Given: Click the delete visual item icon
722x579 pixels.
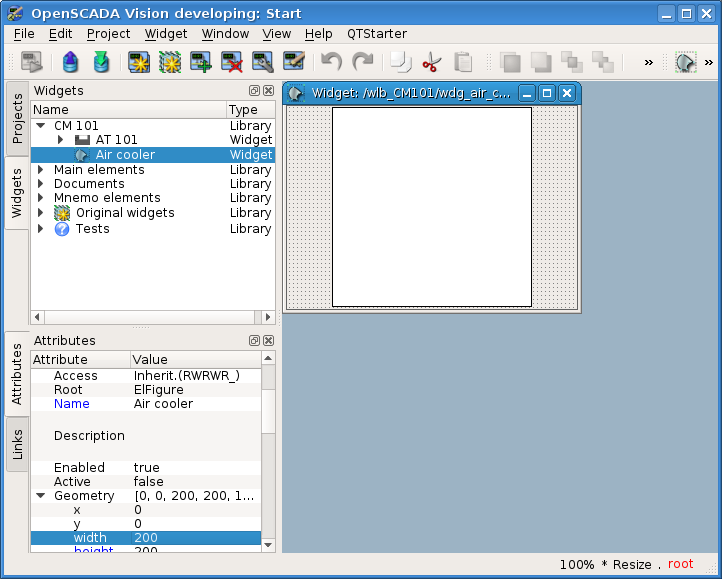Looking at the screenshot, I should click(x=233, y=62).
